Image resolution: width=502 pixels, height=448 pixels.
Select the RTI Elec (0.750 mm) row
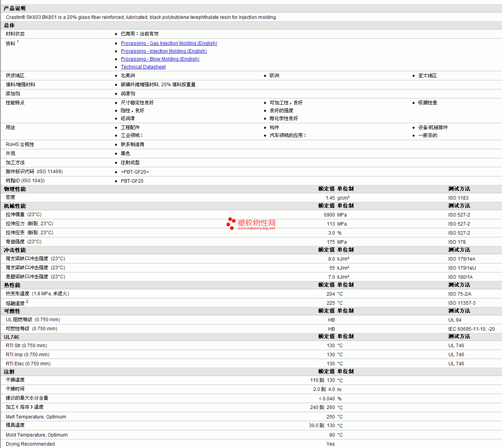251,364
